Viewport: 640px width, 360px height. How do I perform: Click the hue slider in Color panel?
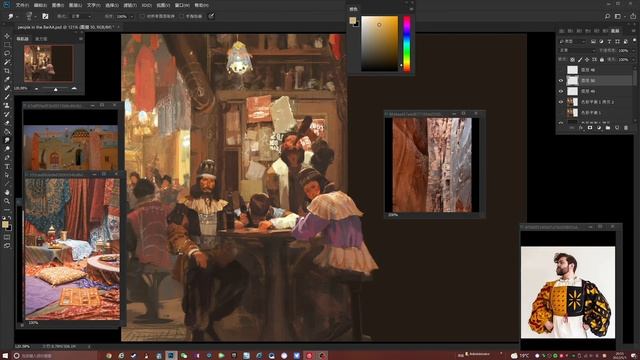(x=407, y=44)
